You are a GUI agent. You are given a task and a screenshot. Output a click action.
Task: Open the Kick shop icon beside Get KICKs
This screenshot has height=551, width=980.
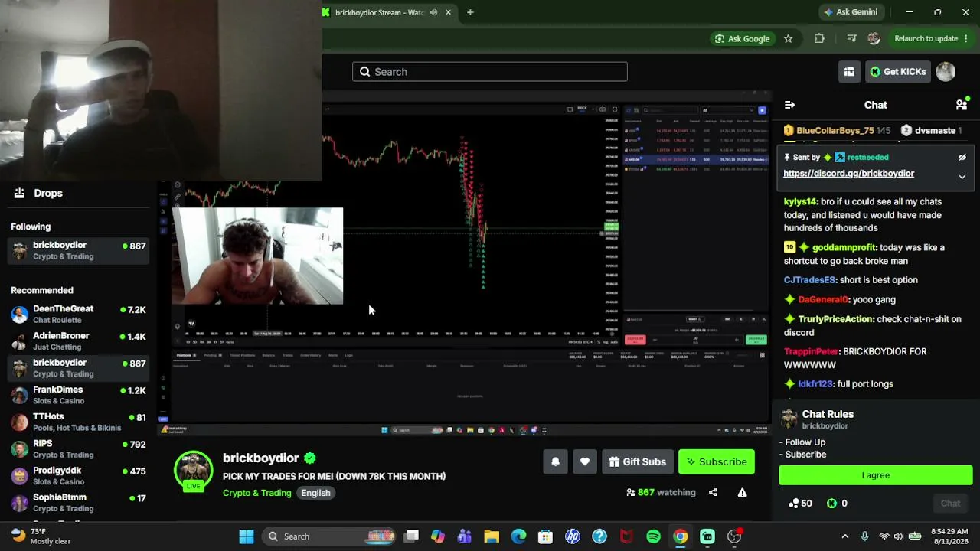(x=849, y=72)
